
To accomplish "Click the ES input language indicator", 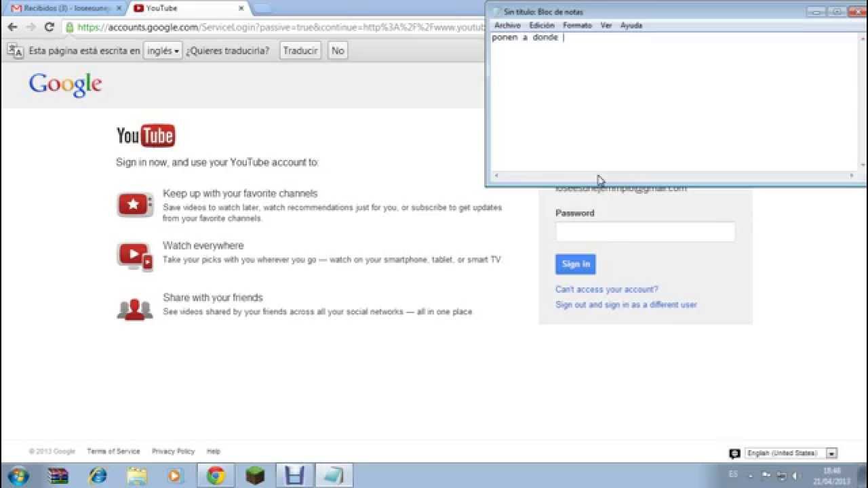I will [733, 475].
